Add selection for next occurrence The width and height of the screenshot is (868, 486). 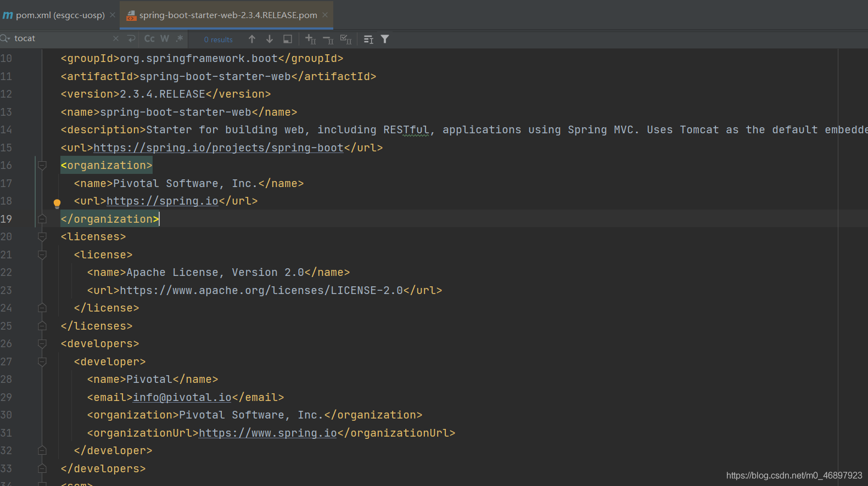(x=311, y=39)
